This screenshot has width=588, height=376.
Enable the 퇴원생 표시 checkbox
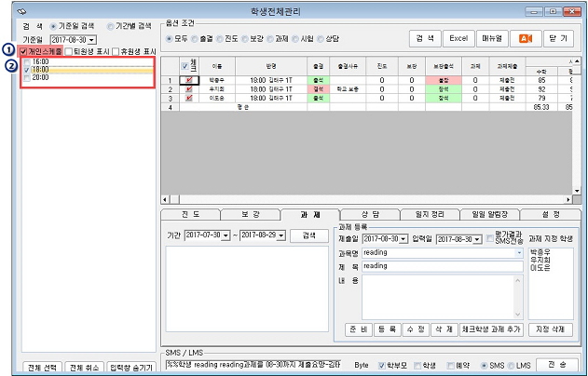click(68, 52)
